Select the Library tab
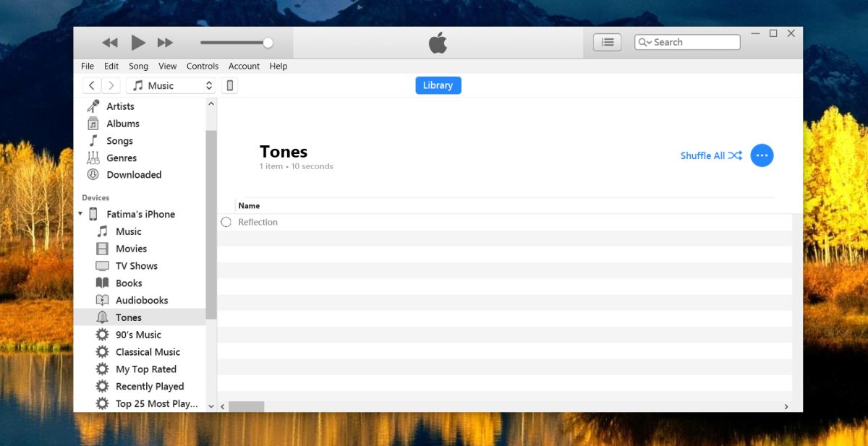The image size is (868, 446). (438, 85)
